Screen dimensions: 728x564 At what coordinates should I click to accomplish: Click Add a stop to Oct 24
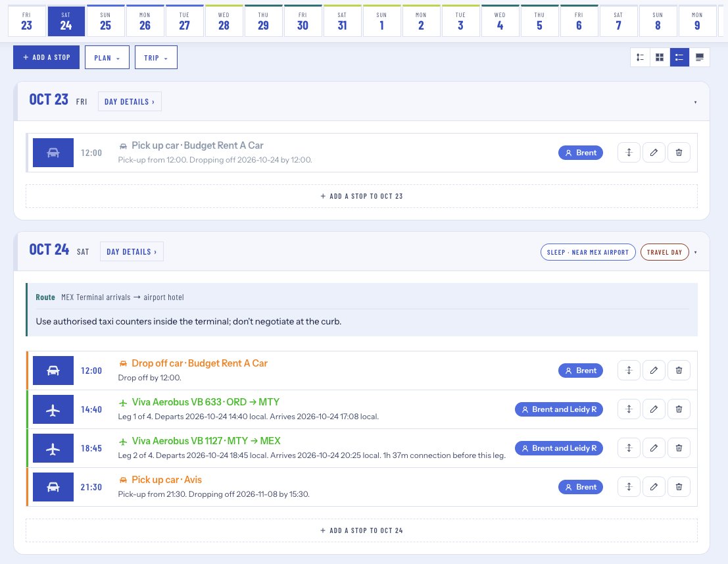click(362, 530)
